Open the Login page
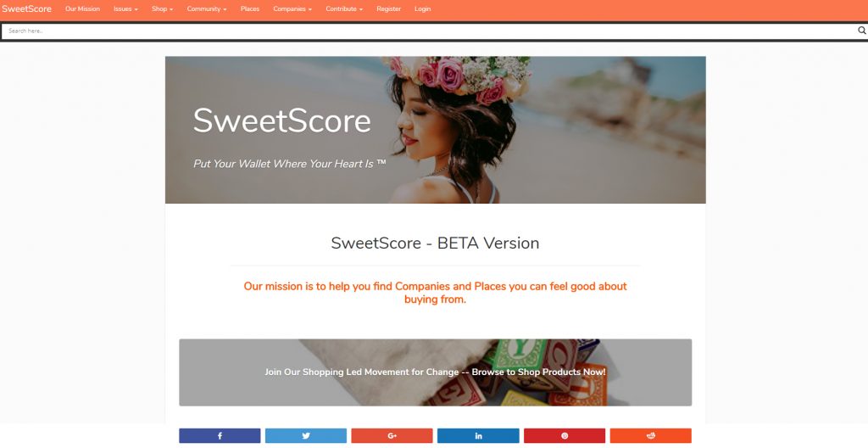Viewport: 868px width, 448px height. [x=422, y=8]
